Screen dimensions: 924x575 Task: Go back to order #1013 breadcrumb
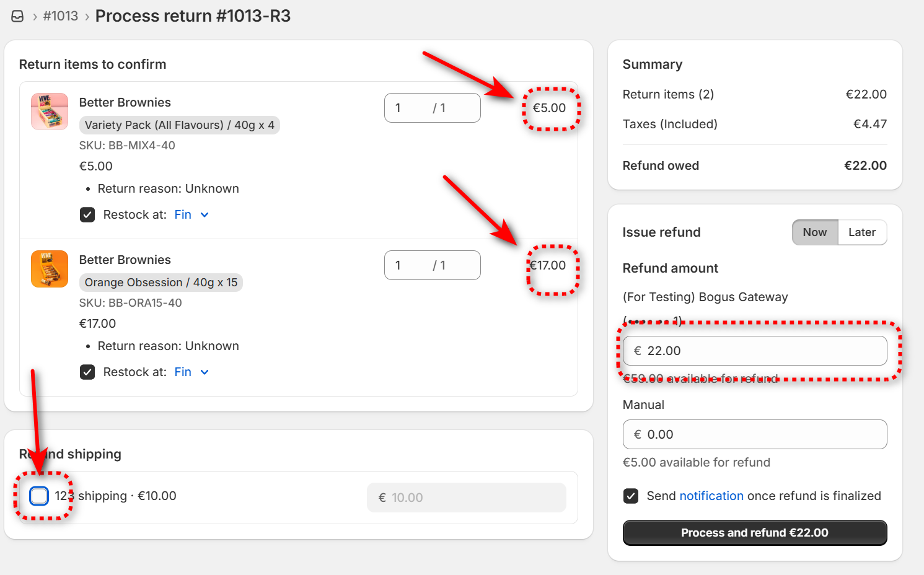61,16
